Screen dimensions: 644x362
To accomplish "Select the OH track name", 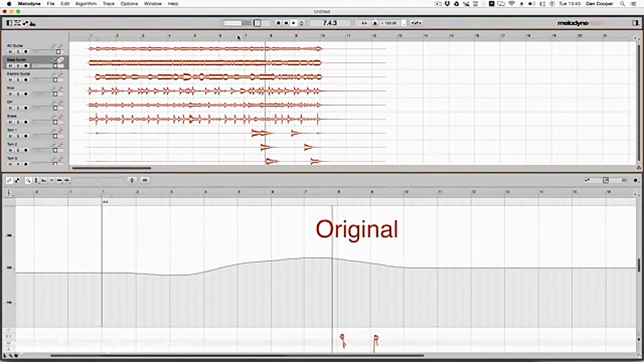I will coord(9,102).
